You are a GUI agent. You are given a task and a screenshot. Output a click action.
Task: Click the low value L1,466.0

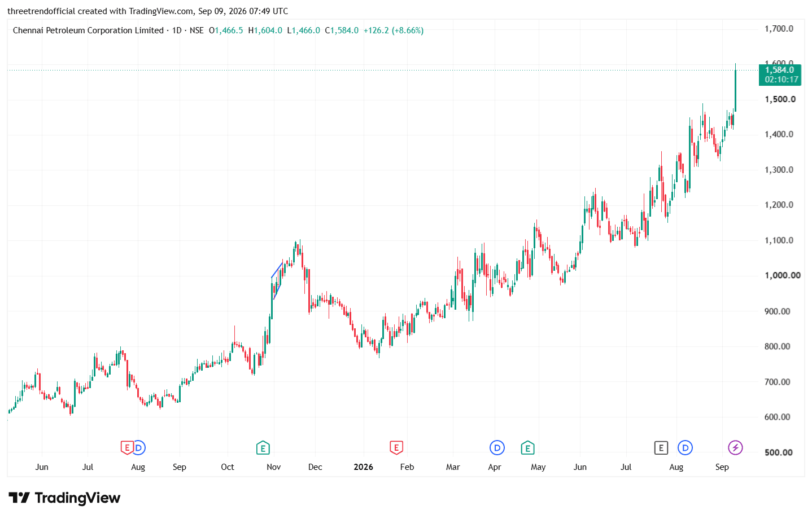304,30
